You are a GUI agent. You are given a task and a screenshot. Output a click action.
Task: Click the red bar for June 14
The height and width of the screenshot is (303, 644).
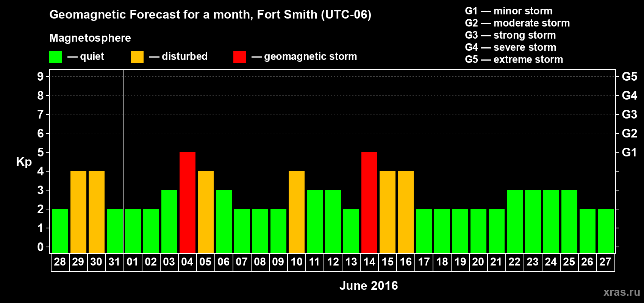tap(369, 202)
